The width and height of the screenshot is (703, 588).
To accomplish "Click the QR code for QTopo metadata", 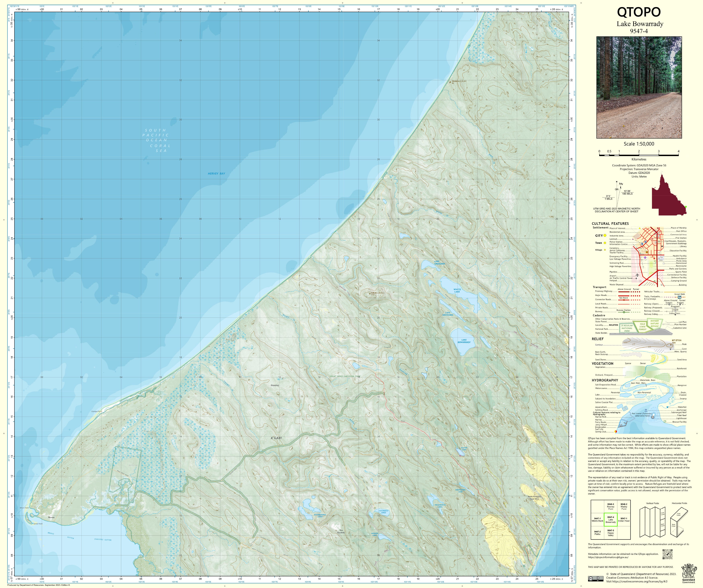I will pos(668,555).
